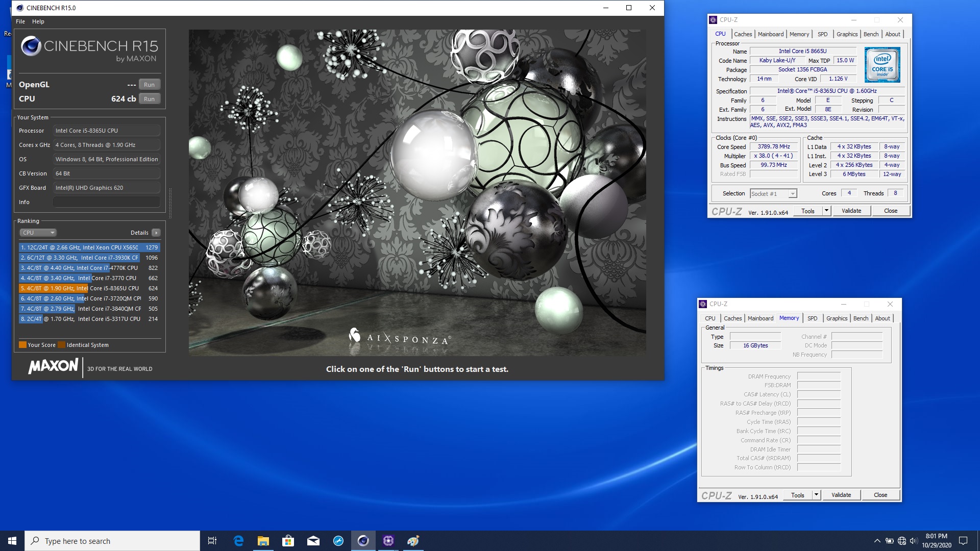This screenshot has height=551, width=980.
Task: Show hidden system tray icons
Action: [x=877, y=541]
